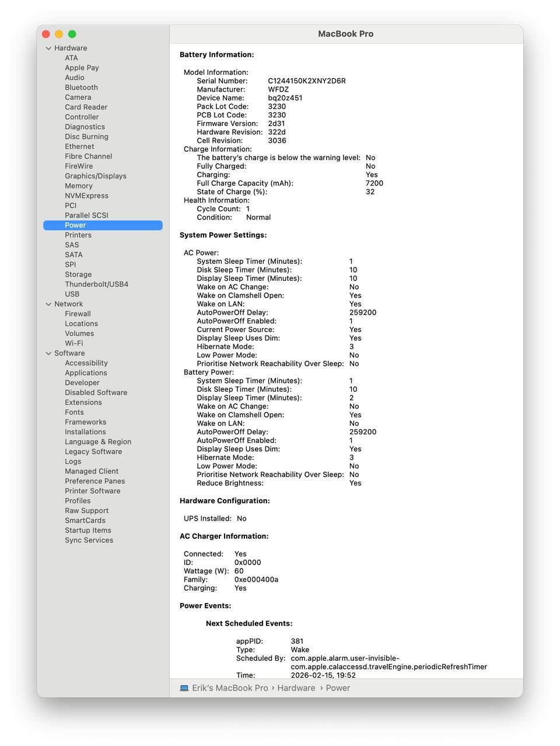This screenshot has width=560, height=746.
Task: Click Erik's MacBook Pro in path bar
Action: 230,688
